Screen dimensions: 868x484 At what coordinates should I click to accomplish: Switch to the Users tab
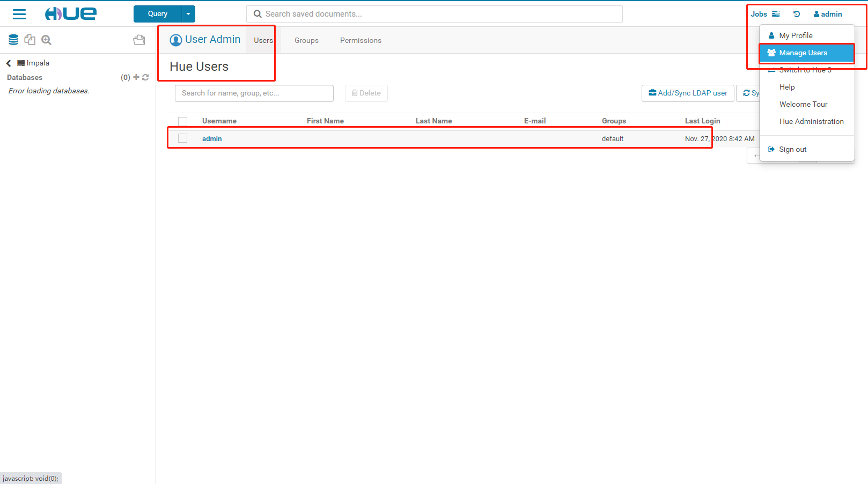pyautogui.click(x=263, y=40)
